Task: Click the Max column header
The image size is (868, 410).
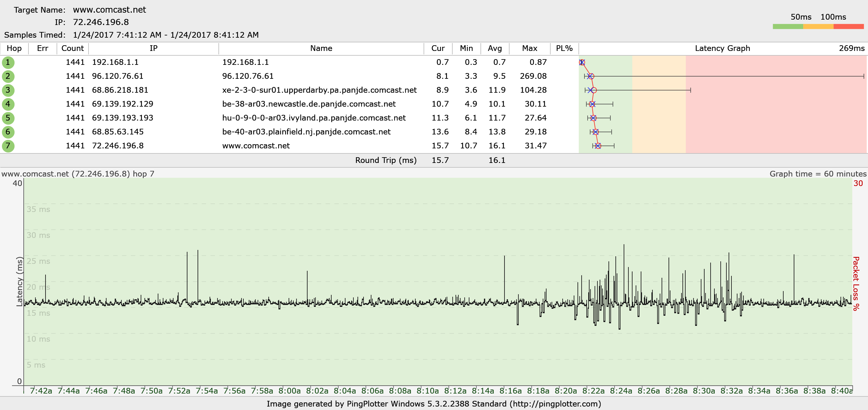Action: (529, 48)
